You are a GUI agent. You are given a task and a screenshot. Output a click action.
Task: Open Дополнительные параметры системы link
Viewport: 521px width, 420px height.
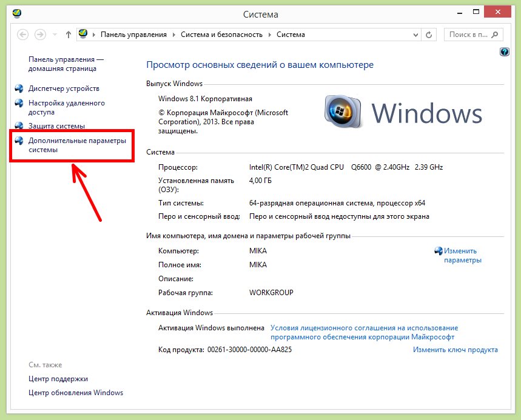77,145
